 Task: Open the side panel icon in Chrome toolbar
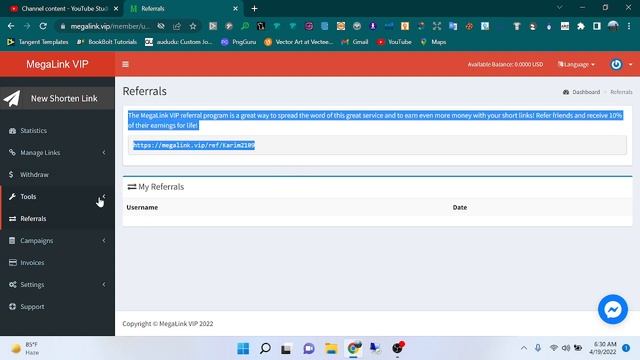[597, 26]
